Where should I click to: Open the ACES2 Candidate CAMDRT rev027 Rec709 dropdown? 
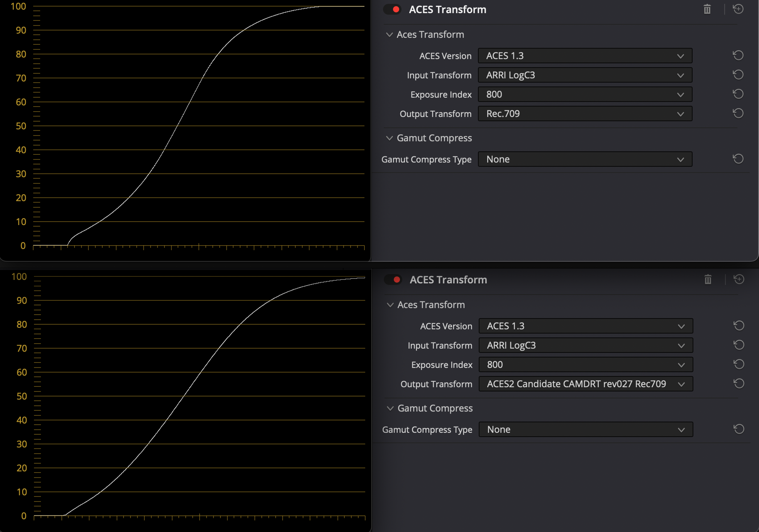coord(586,384)
